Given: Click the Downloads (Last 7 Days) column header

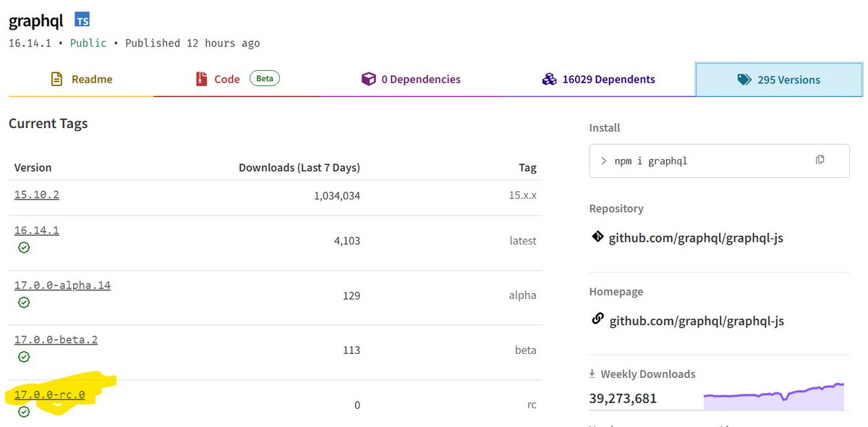Looking at the screenshot, I should 299,167.
